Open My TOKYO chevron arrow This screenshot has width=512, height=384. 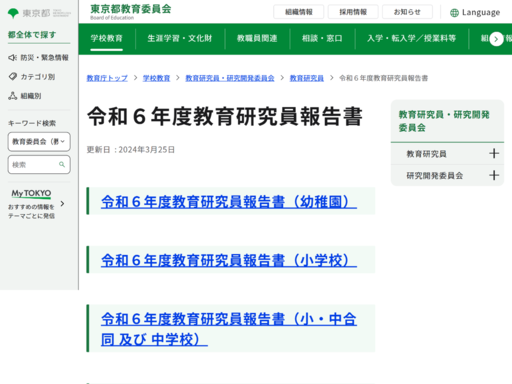coord(62,203)
